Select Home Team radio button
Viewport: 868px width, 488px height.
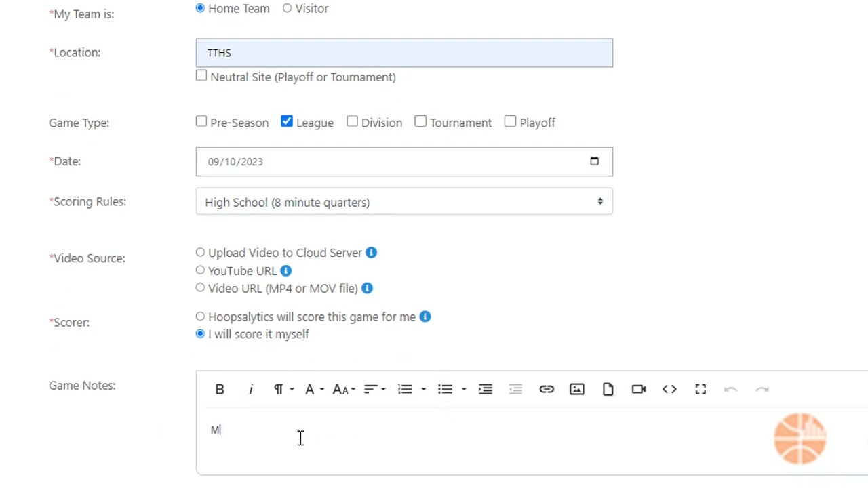point(200,8)
